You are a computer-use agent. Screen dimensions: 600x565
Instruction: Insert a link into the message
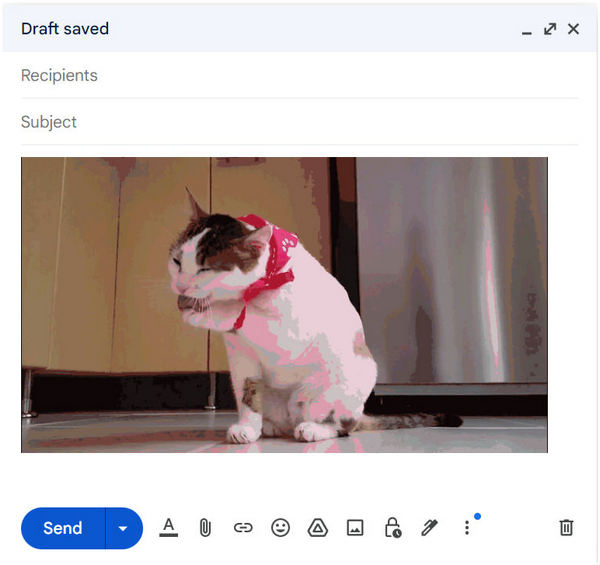click(x=243, y=528)
